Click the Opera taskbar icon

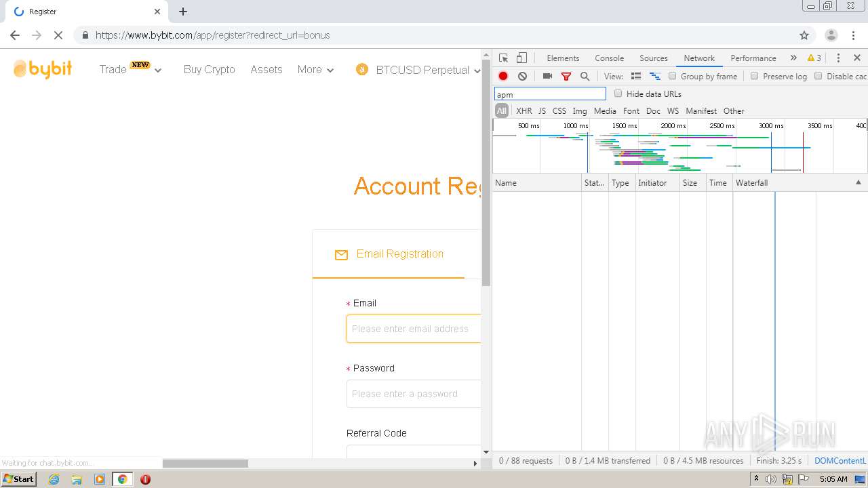(x=145, y=479)
